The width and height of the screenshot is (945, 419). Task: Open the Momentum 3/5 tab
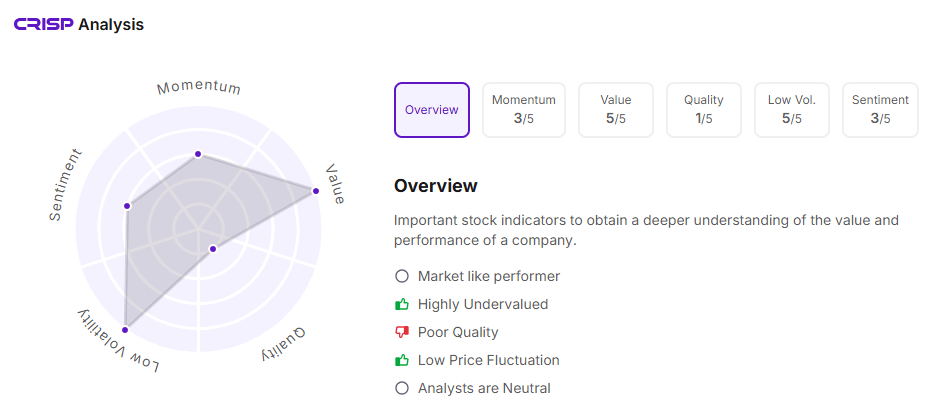tap(524, 110)
